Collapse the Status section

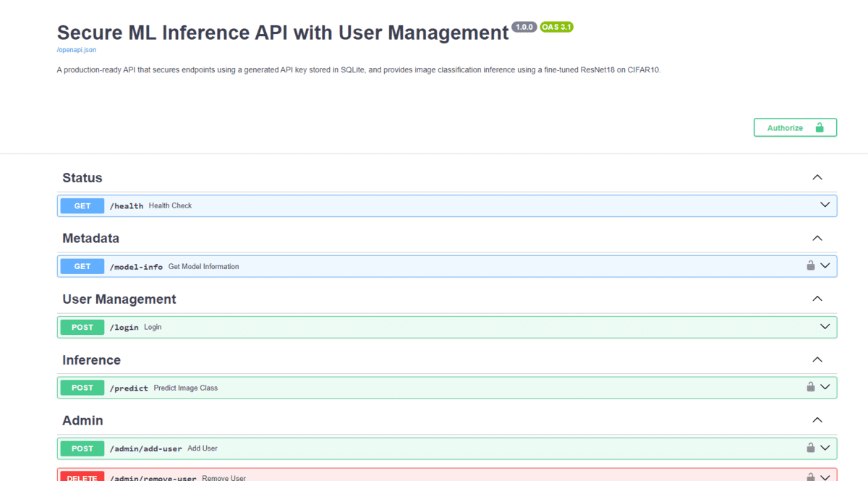(817, 177)
